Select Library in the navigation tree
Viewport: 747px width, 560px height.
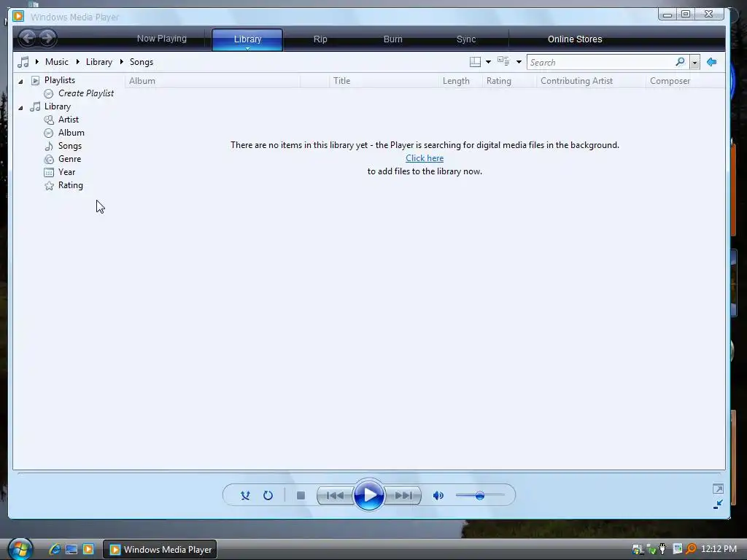[57, 106]
